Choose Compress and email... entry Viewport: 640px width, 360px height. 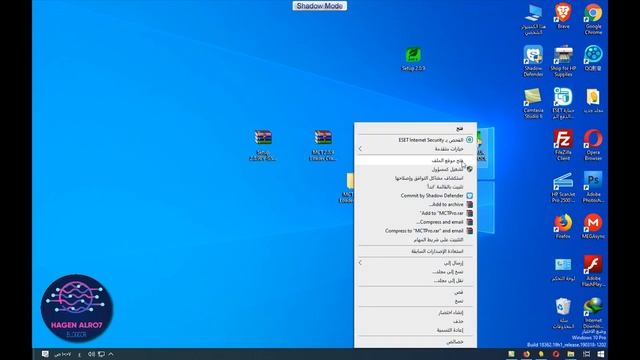click(x=416, y=222)
